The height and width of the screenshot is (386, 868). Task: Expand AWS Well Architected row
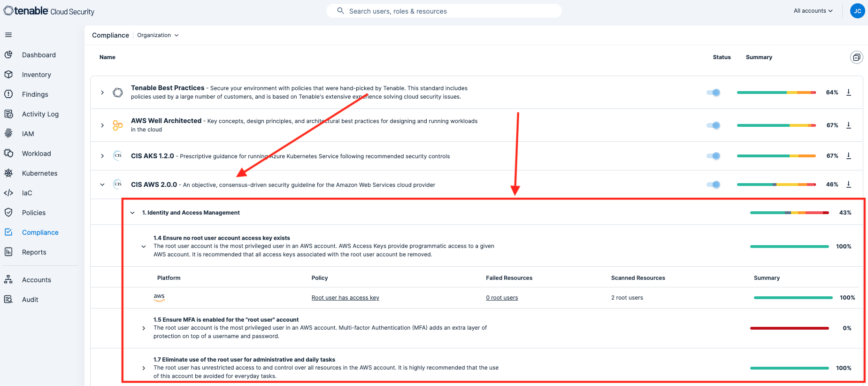coord(102,125)
